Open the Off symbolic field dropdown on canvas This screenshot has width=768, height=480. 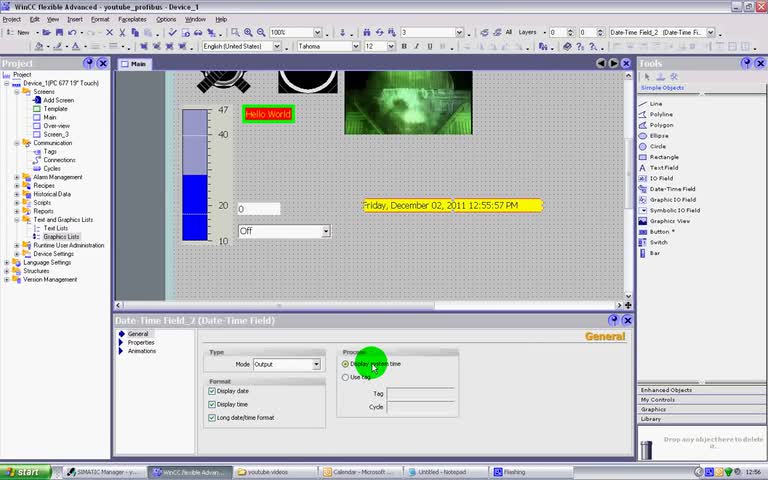[x=326, y=231]
